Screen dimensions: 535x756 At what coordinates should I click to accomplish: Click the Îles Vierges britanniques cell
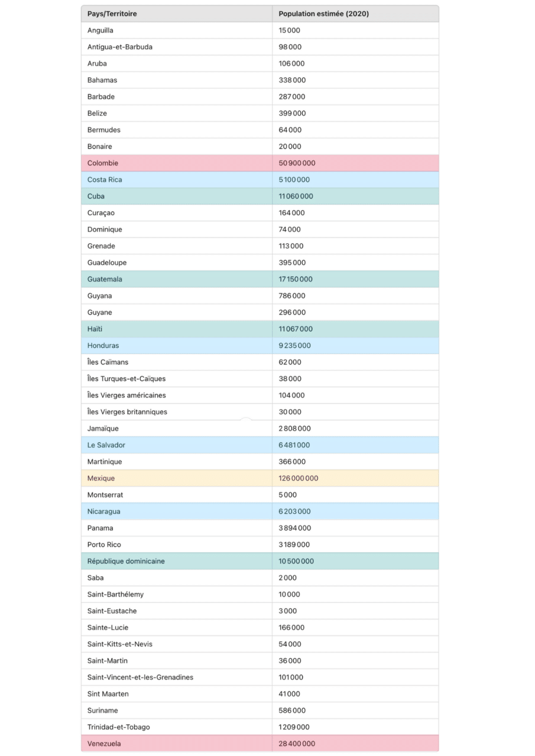click(x=127, y=412)
